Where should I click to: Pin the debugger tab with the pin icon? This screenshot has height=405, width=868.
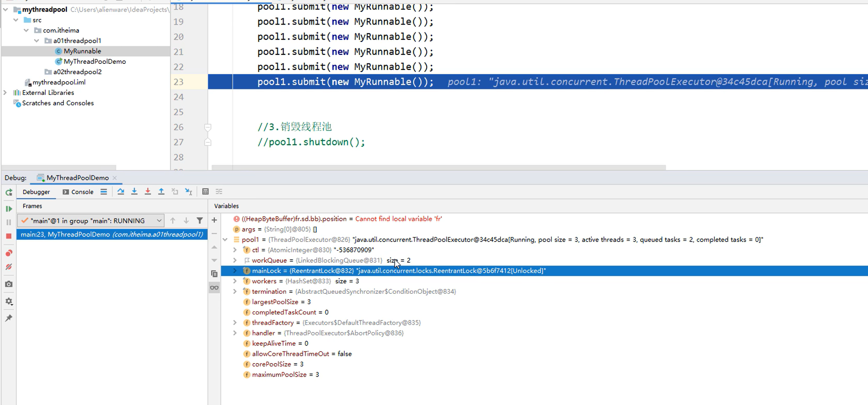(x=9, y=318)
